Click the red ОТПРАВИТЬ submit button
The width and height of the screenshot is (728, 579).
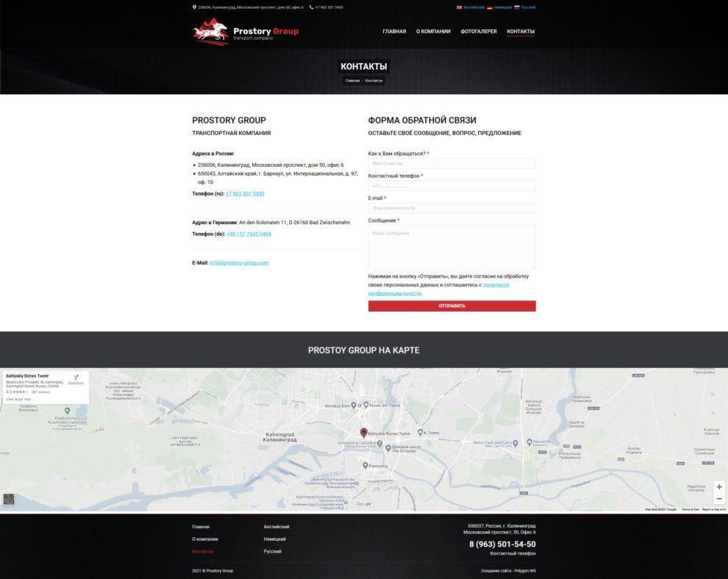tap(452, 306)
